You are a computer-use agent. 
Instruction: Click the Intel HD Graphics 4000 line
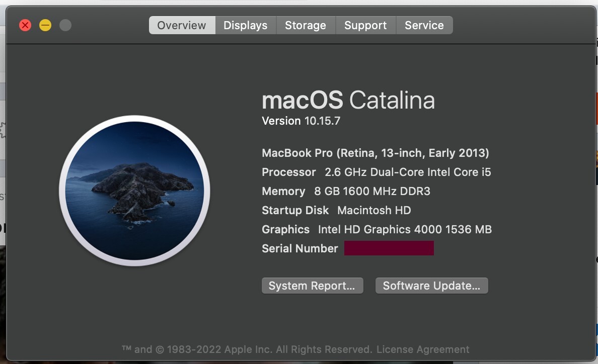[x=377, y=229]
